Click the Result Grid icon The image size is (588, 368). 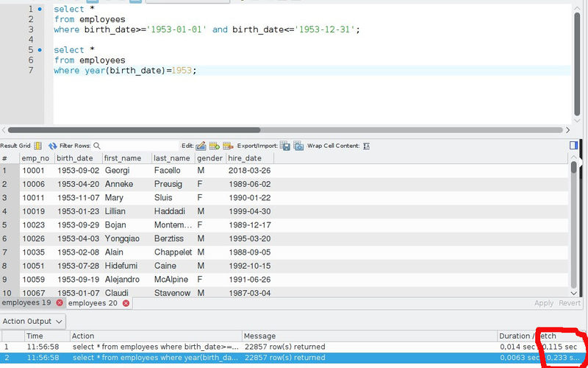tap(37, 146)
